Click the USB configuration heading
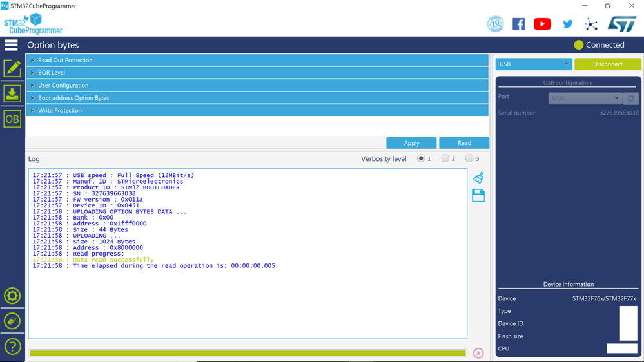 pos(567,83)
